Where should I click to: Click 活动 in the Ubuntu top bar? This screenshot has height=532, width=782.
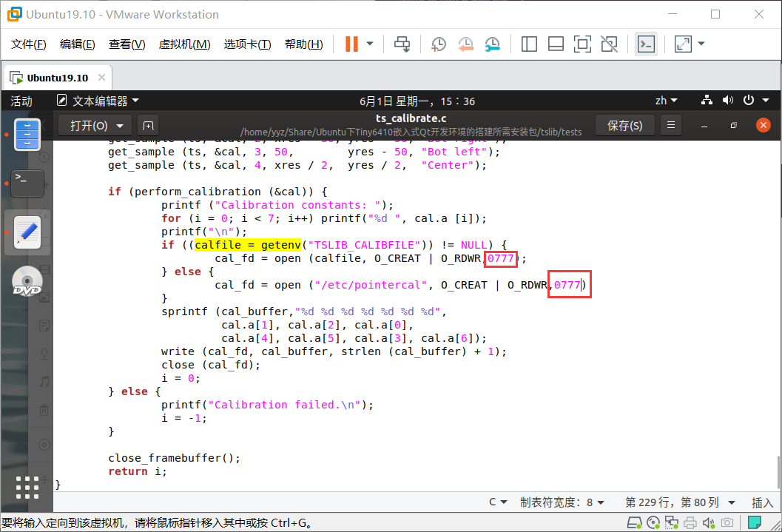(x=21, y=101)
